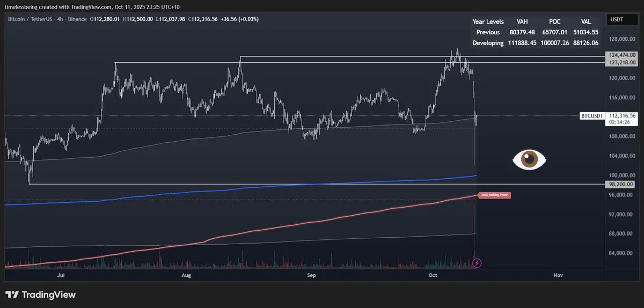Viewport: 644px width, 308px height.
Task: Click the 100,000.00 price axis label
Action: [623, 175]
